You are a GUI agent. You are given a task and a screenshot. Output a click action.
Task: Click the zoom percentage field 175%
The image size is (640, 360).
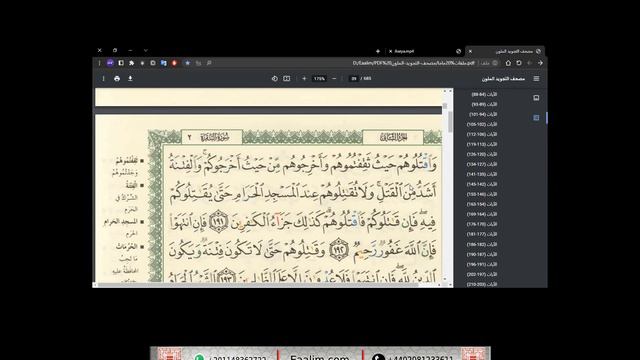(319, 78)
